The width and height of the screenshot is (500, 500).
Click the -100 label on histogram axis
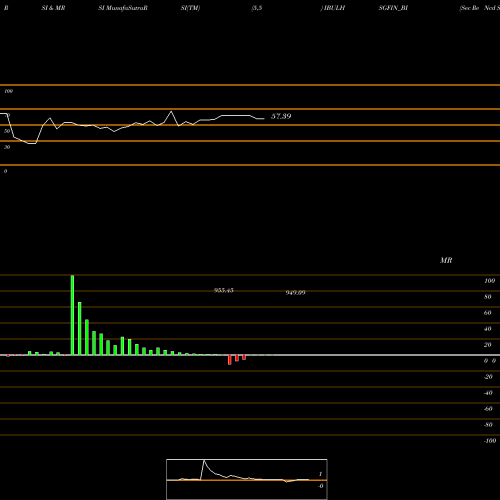[x=489, y=441]
